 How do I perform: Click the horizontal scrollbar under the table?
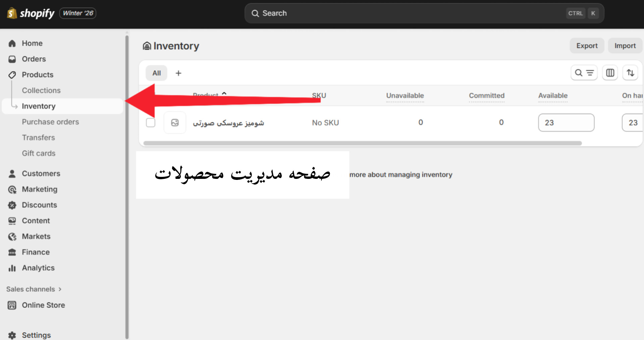click(x=362, y=143)
